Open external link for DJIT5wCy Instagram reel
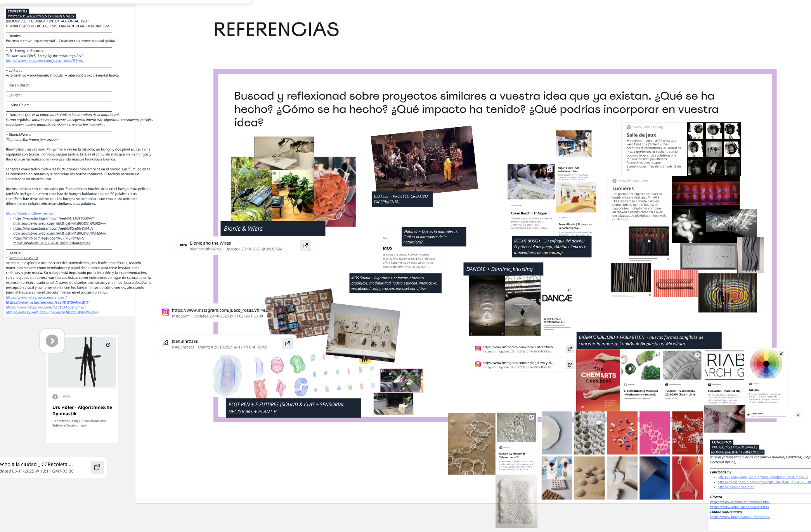The height and width of the screenshot is (532, 811). click(x=570, y=365)
